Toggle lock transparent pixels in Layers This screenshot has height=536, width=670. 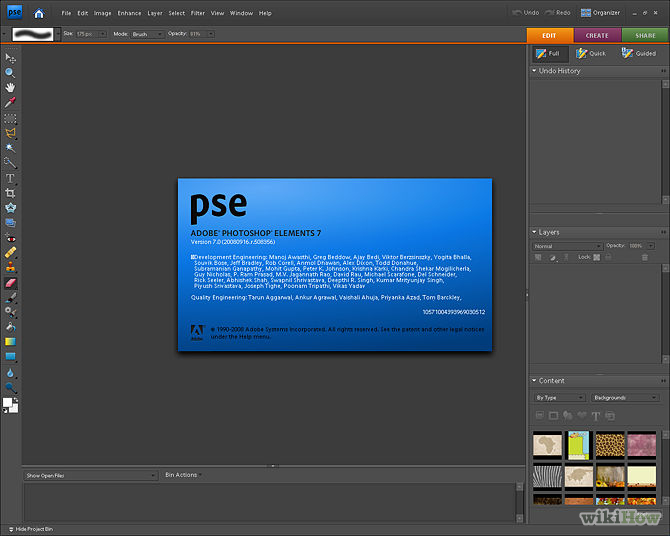pos(597,257)
